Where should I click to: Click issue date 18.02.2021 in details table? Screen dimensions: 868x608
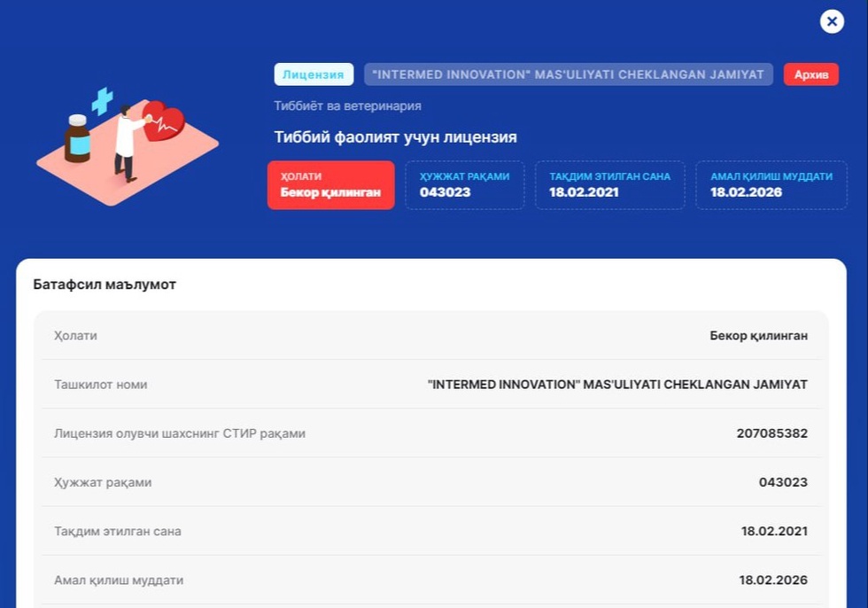(x=774, y=531)
